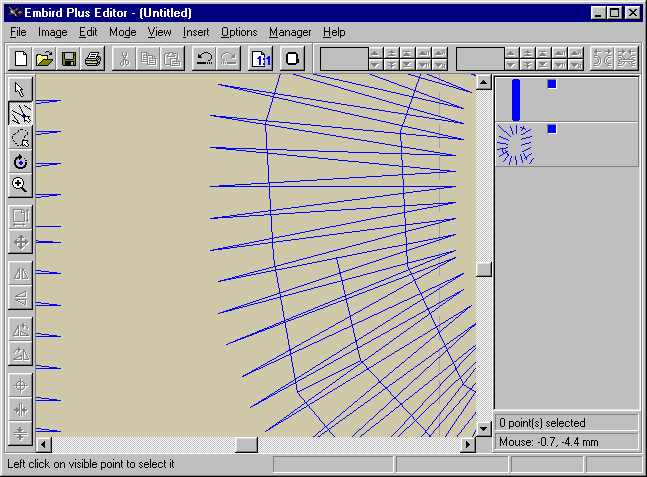Click the vertical scrollbar up arrow

coord(484,82)
